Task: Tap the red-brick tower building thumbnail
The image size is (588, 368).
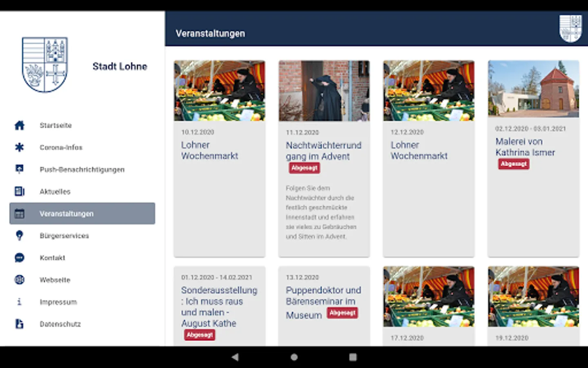Action: point(533,89)
